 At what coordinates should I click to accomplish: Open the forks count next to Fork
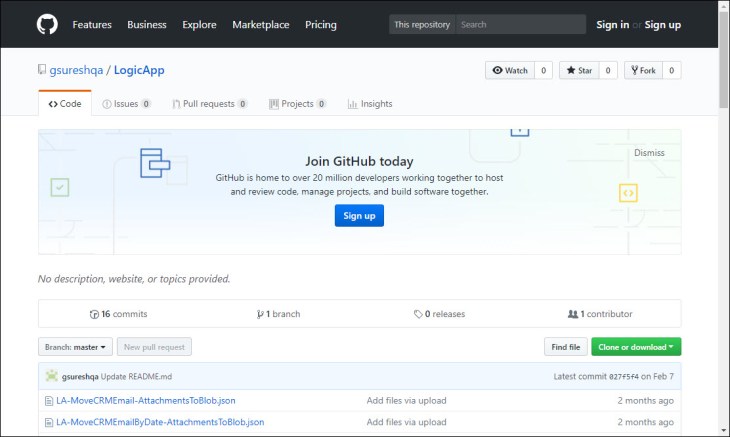pyautogui.click(x=671, y=70)
